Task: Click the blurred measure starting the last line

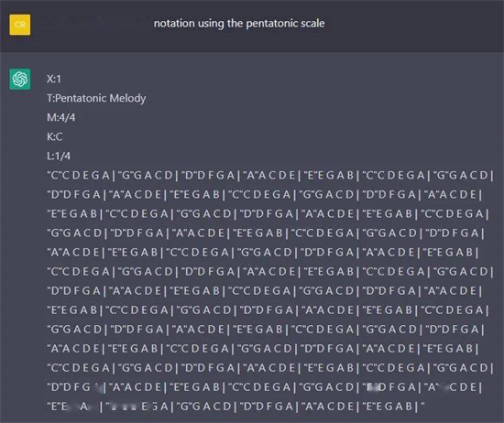Action: 72,407
